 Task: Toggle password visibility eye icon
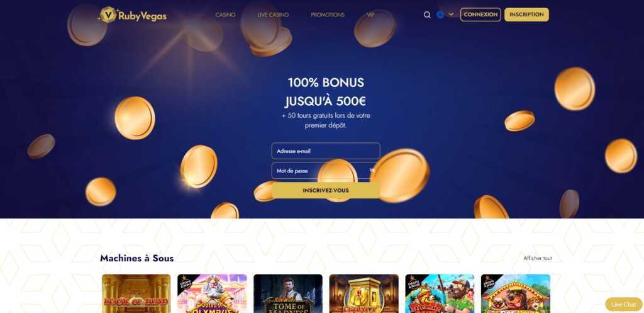pyautogui.click(x=372, y=170)
